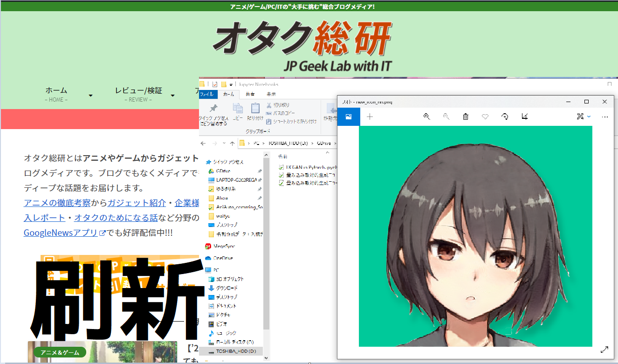The height and width of the screenshot is (364, 618).
Task: Open the GoogleNewsアプリ link
Action: 65,233
